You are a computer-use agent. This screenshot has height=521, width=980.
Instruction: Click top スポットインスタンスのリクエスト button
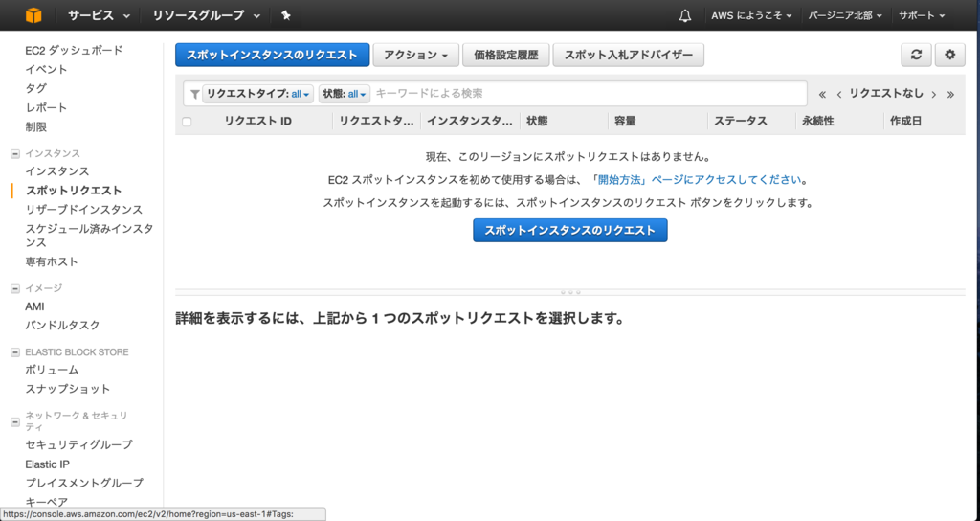pos(273,55)
